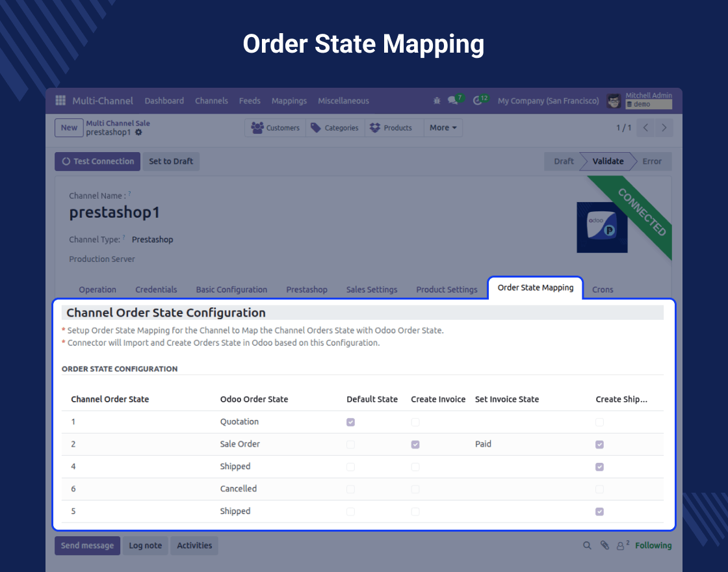Click the prestashop1 channel name field
Viewport: 728px width, 572px height.
(x=114, y=213)
